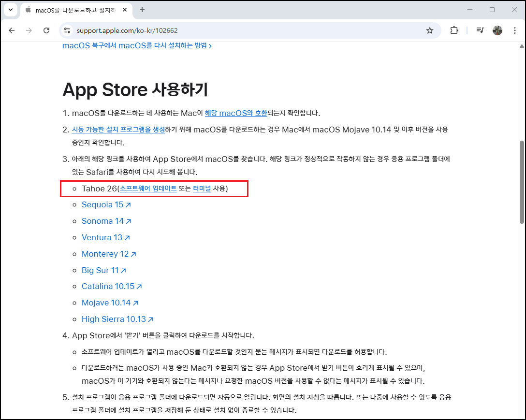Open the Chrome profile avatar
Screen dimensions: 526x420
[x=497, y=30]
